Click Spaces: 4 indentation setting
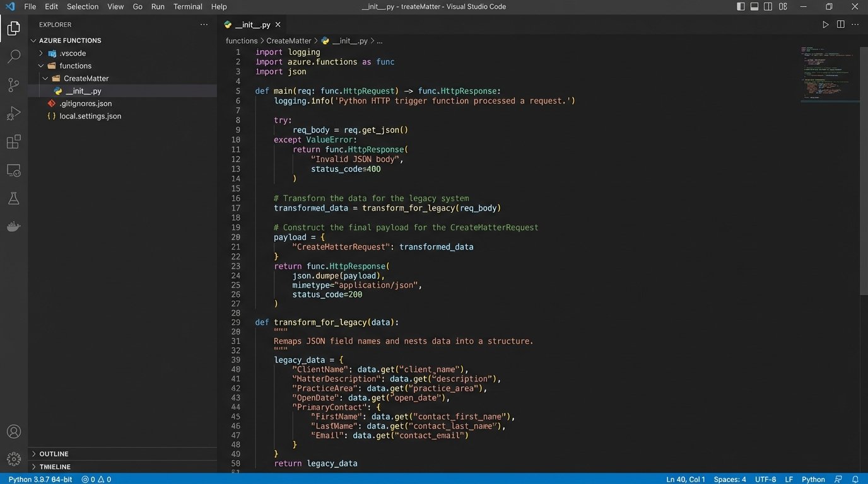This screenshot has height=484, width=868. pos(730,480)
